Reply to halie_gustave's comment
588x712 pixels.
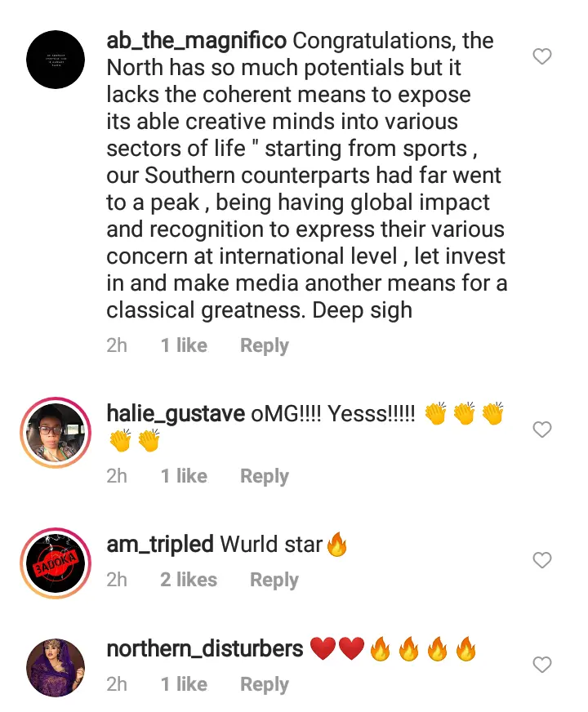point(265,476)
